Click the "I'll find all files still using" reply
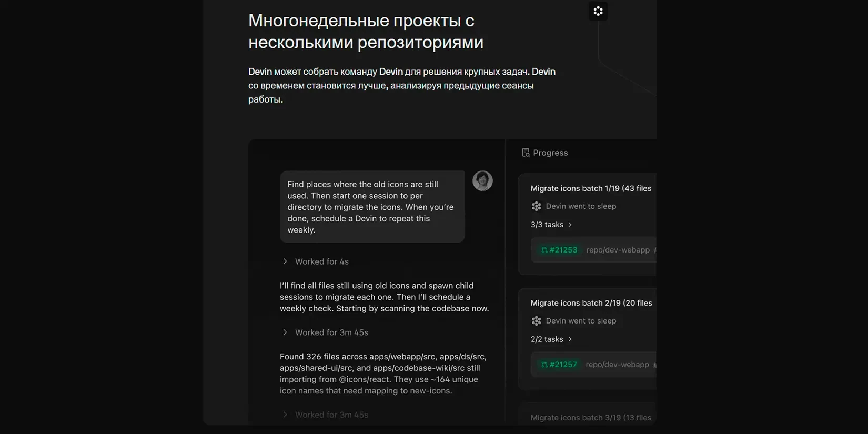Viewport: 868px width, 434px height. click(x=385, y=297)
